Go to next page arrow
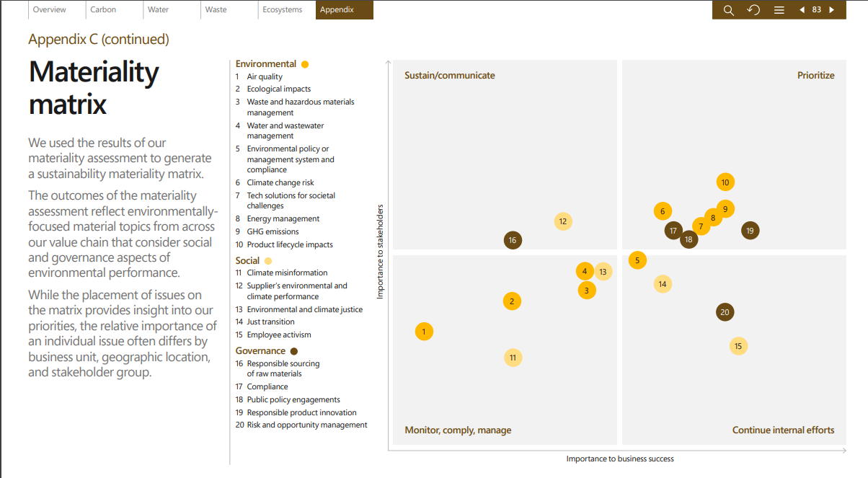The width and height of the screenshot is (868, 478). pos(832,10)
